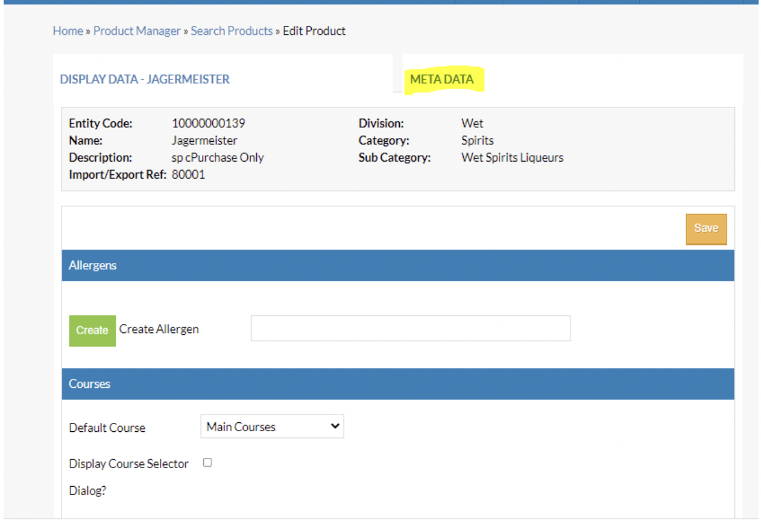Enable the Display Course Selector checkbox
761x532 pixels.
point(207,463)
